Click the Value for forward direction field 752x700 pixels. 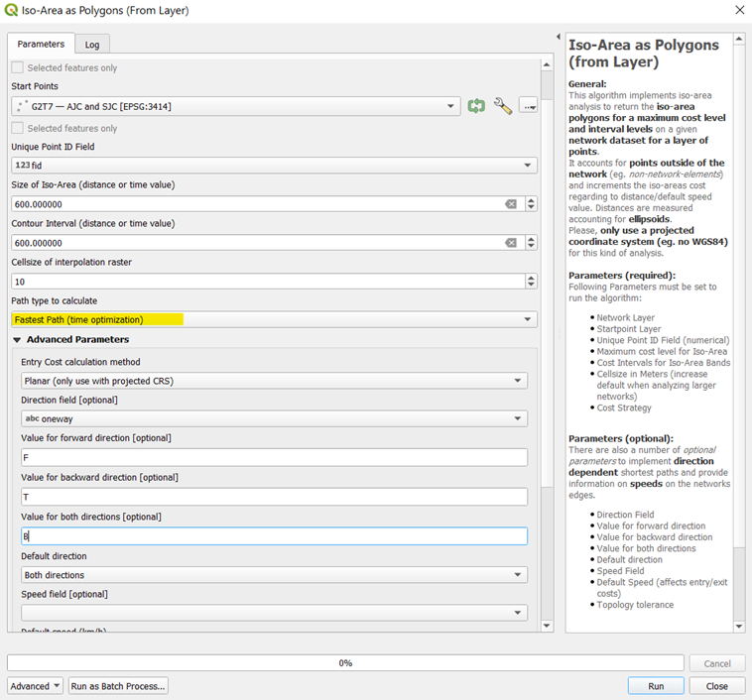click(x=274, y=458)
